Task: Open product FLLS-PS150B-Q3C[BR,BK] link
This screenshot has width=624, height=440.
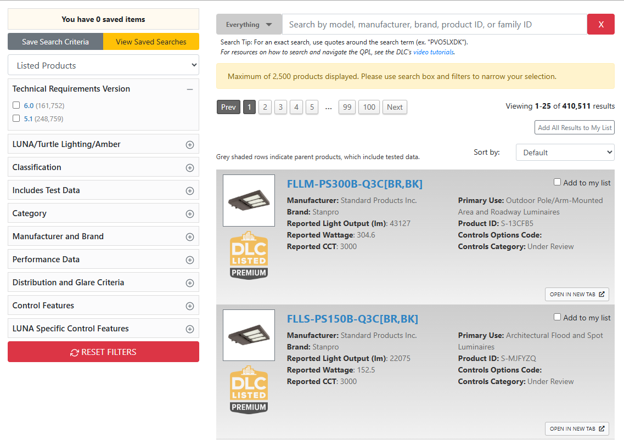Action: pyautogui.click(x=353, y=319)
